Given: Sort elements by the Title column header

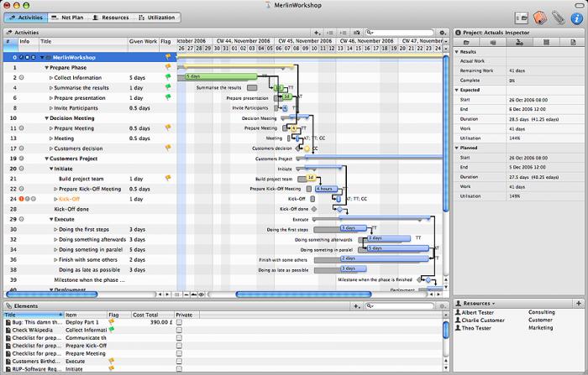Looking at the screenshot, I should coord(34,315).
